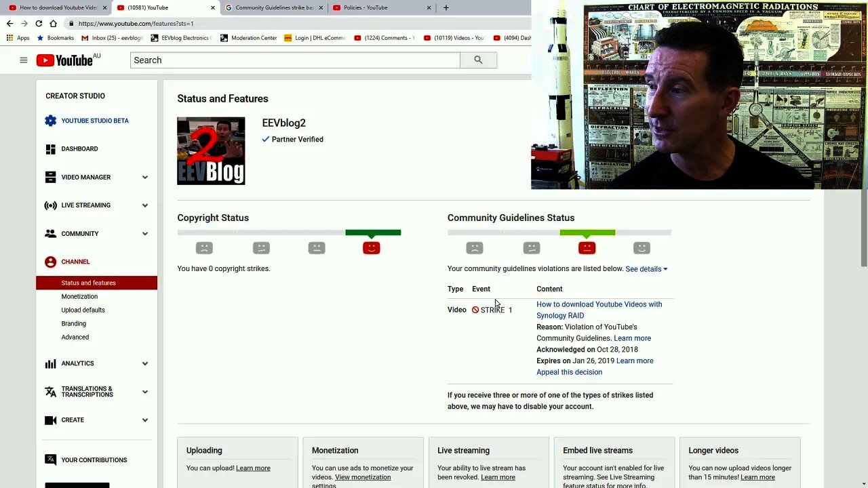
Task: Click Learn more in Longer videos card
Action: tap(757, 477)
